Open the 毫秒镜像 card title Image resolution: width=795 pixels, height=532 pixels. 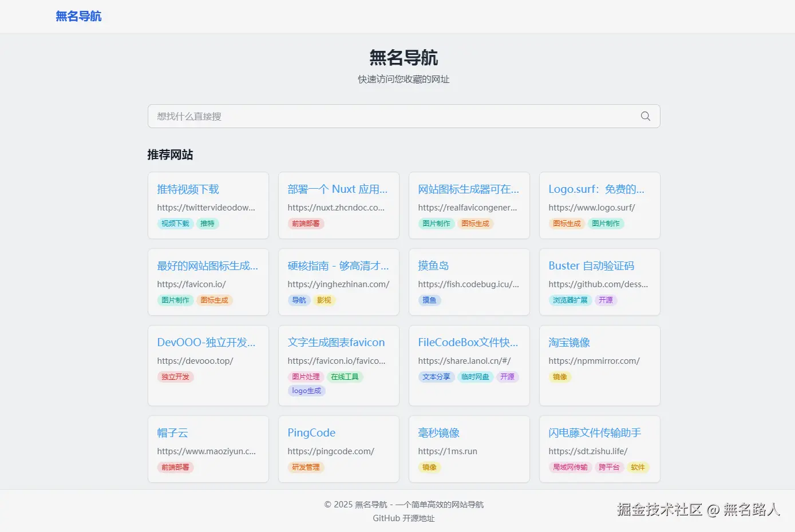tap(439, 433)
